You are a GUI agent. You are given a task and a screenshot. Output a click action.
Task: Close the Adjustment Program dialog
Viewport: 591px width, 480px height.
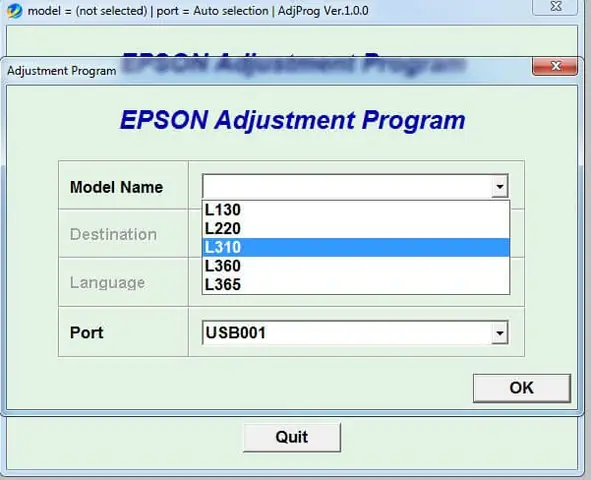coord(555,66)
